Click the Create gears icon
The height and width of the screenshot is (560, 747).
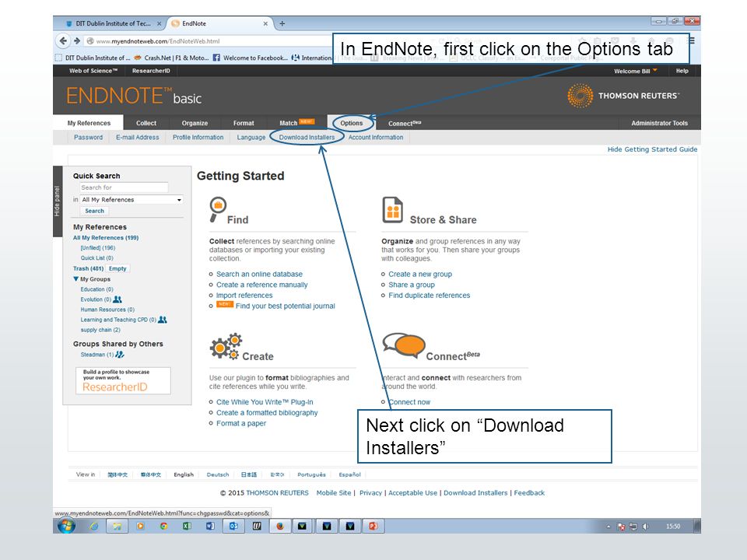[226, 347]
